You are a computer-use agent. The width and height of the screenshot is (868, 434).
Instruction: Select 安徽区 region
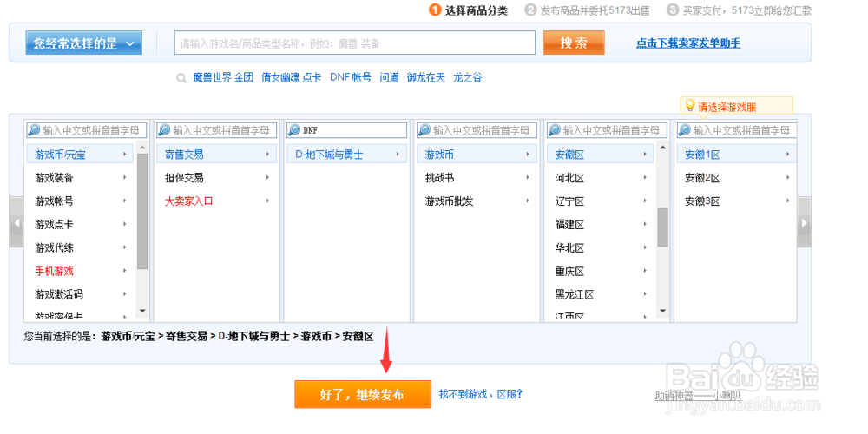[x=600, y=155]
